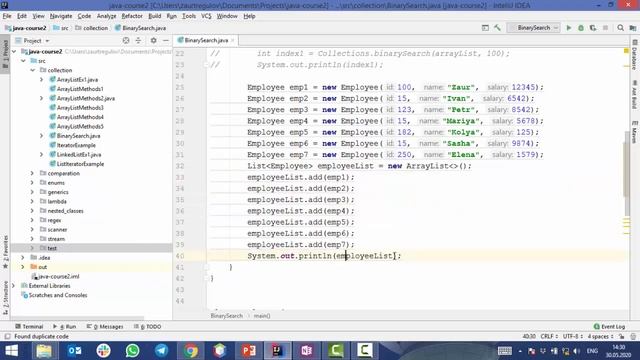The width and height of the screenshot is (640, 360).
Task: Expand BinarySearch.java node arrow
Action: click(42, 136)
